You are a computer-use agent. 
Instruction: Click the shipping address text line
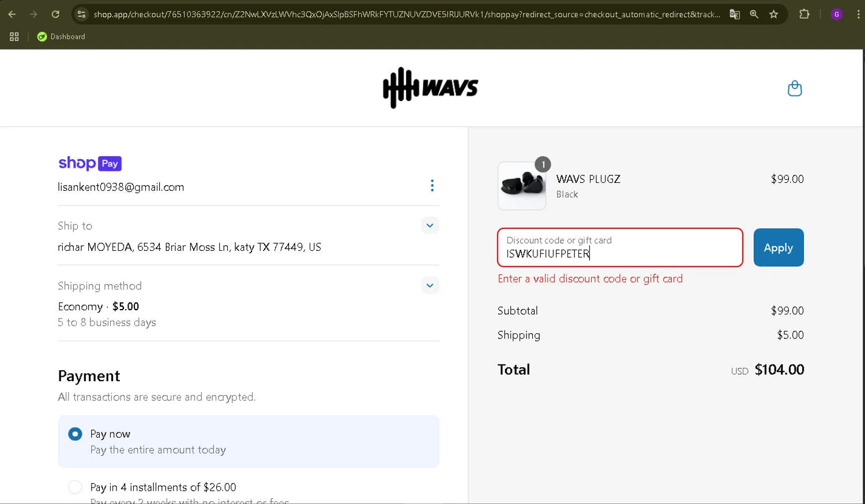[189, 247]
